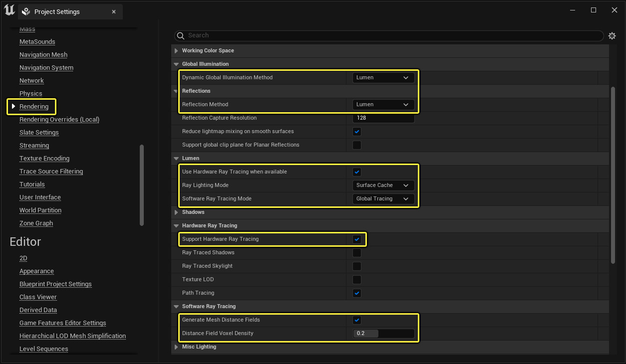Expand the Misc Lighting section
This screenshot has width=626, height=364.
point(176,347)
